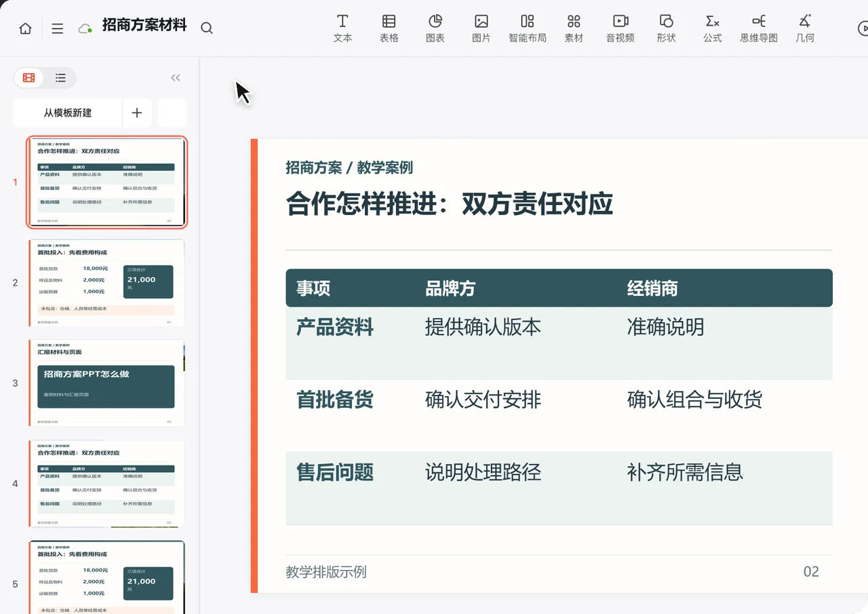Screen dimensions: 868x614
Task: Open search with the magnifier icon
Action: (x=207, y=28)
